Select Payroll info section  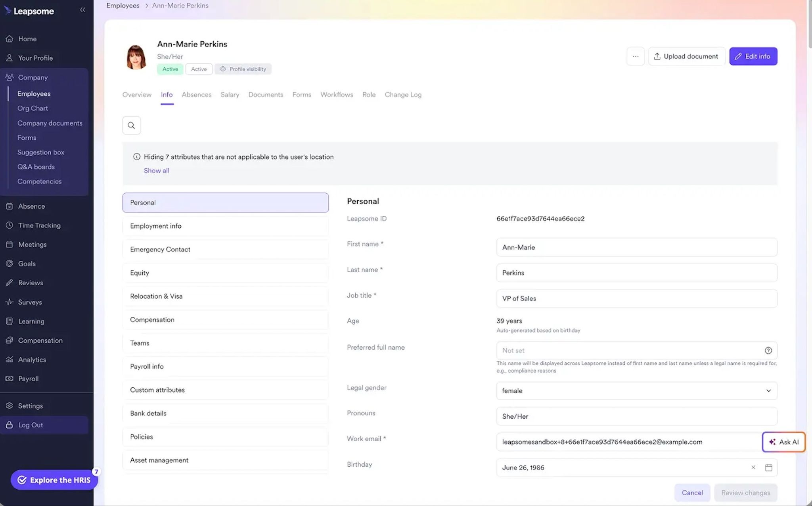pyautogui.click(x=225, y=366)
